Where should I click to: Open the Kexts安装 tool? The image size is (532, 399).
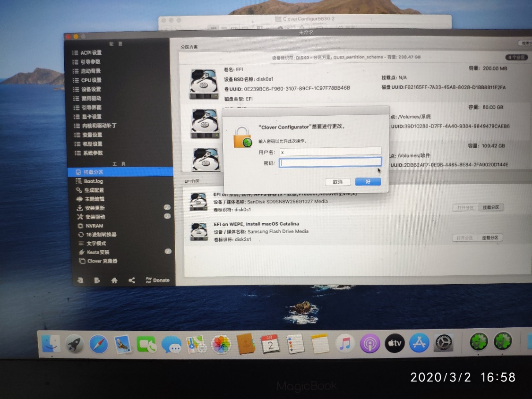pos(94,252)
